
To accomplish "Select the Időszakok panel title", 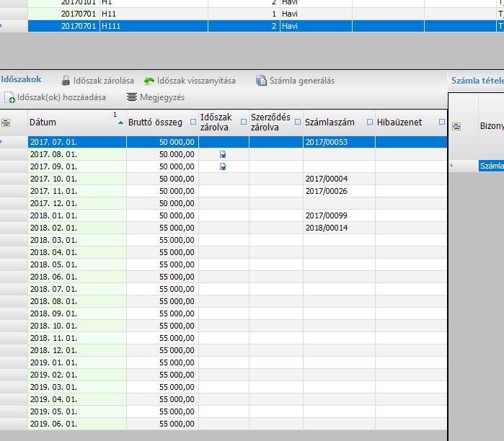I will click(x=21, y=79).
